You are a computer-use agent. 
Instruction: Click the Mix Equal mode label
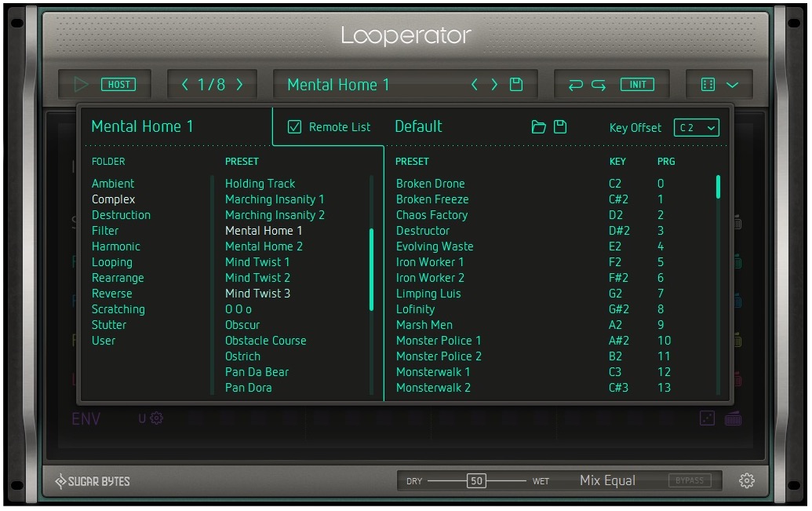607,481
